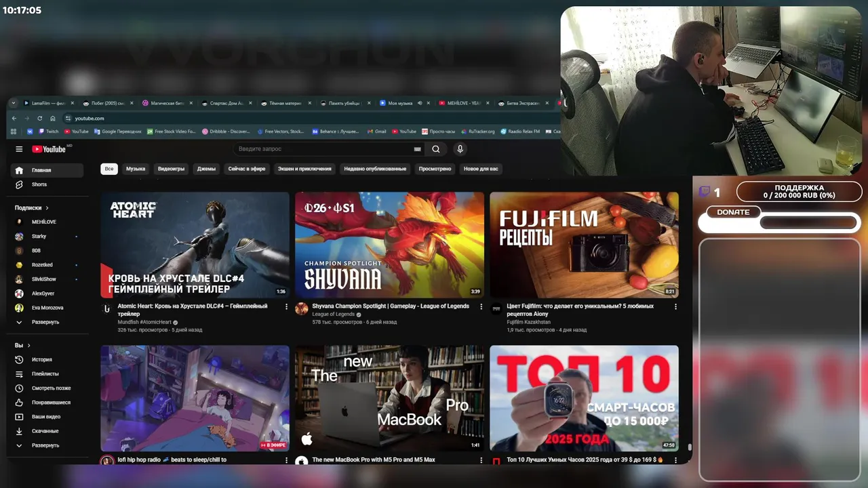Expand Развернуть under Вы section

coord(47,445)
